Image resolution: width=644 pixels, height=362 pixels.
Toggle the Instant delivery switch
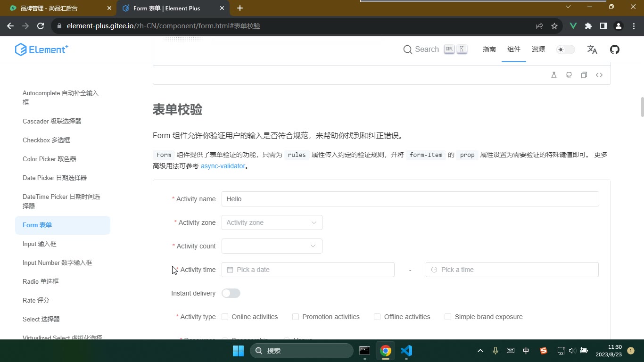tap(231, 293)
